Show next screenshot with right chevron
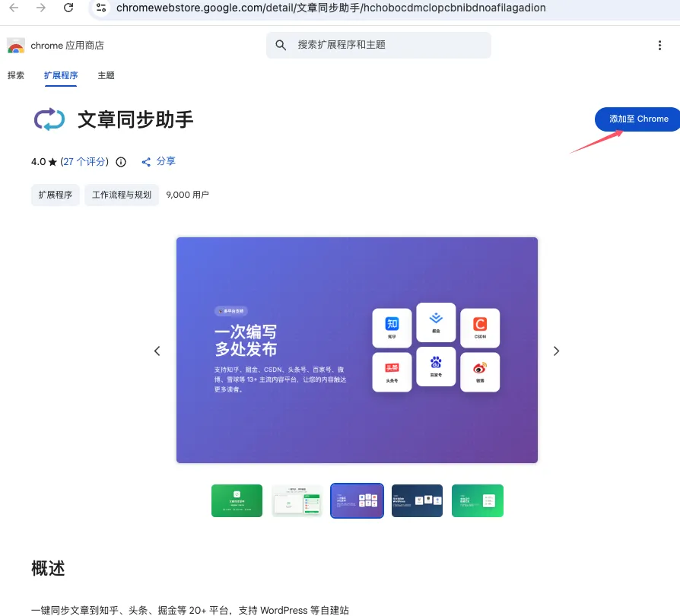 point(557,351)
